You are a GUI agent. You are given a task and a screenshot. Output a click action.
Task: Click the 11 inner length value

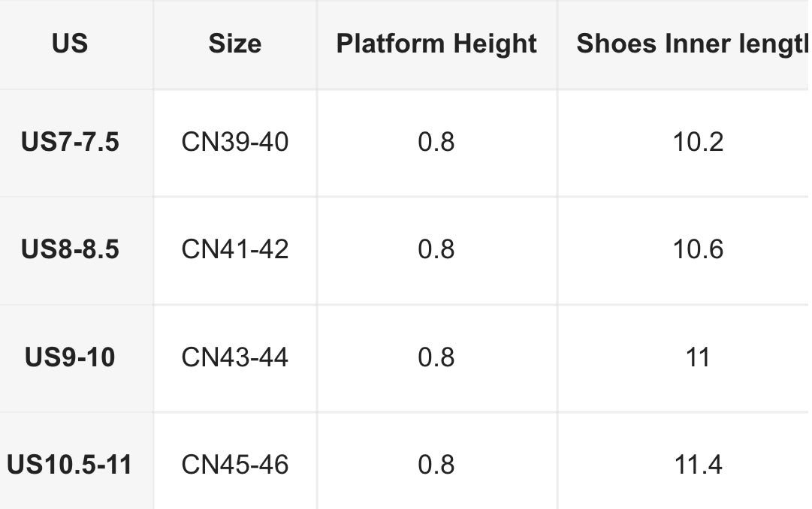[x=698, y=357]
